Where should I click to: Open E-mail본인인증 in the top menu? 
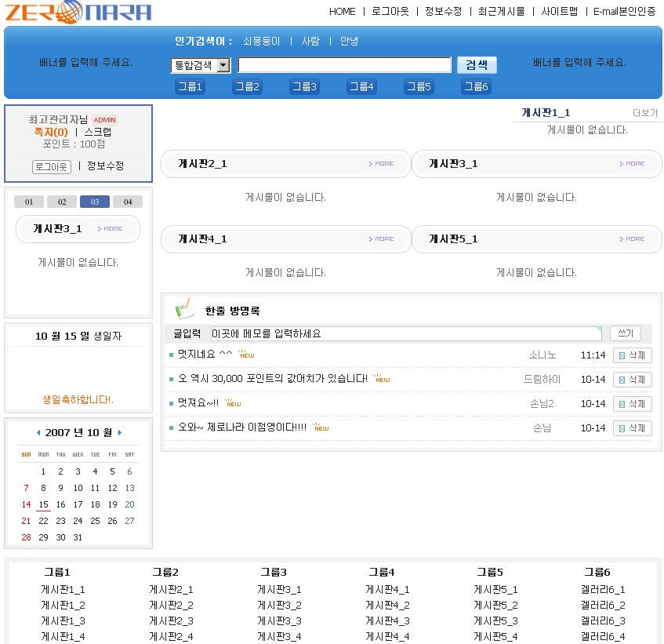(x=625, y=12)
